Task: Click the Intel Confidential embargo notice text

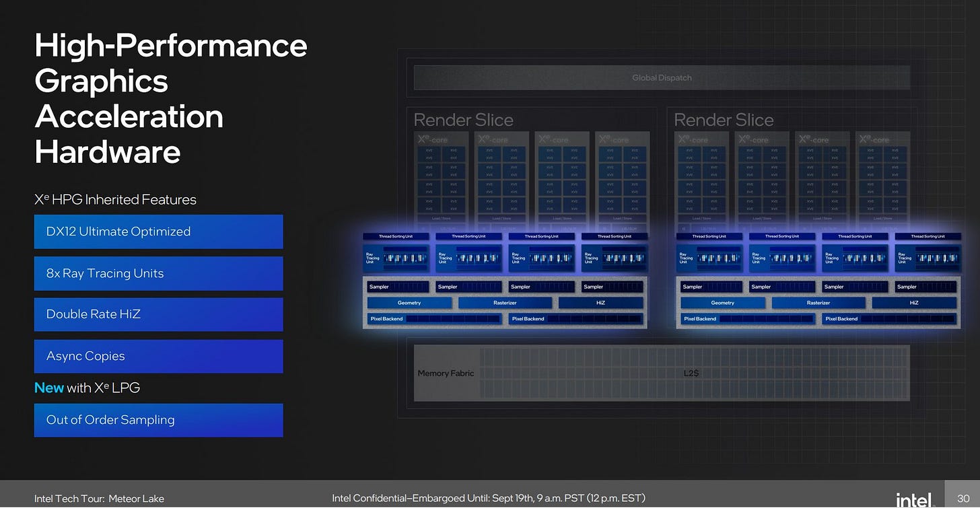Action: 488,498
